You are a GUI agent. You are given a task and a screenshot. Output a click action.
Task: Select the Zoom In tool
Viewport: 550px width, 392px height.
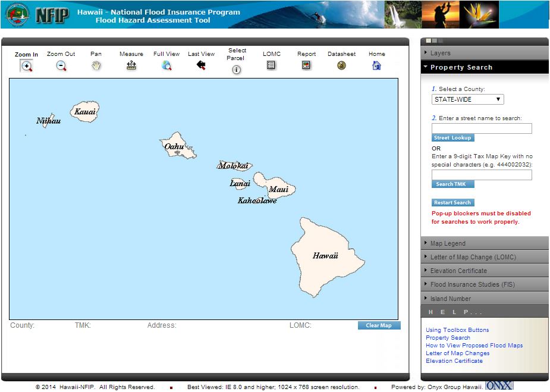(x=26, y=65)
